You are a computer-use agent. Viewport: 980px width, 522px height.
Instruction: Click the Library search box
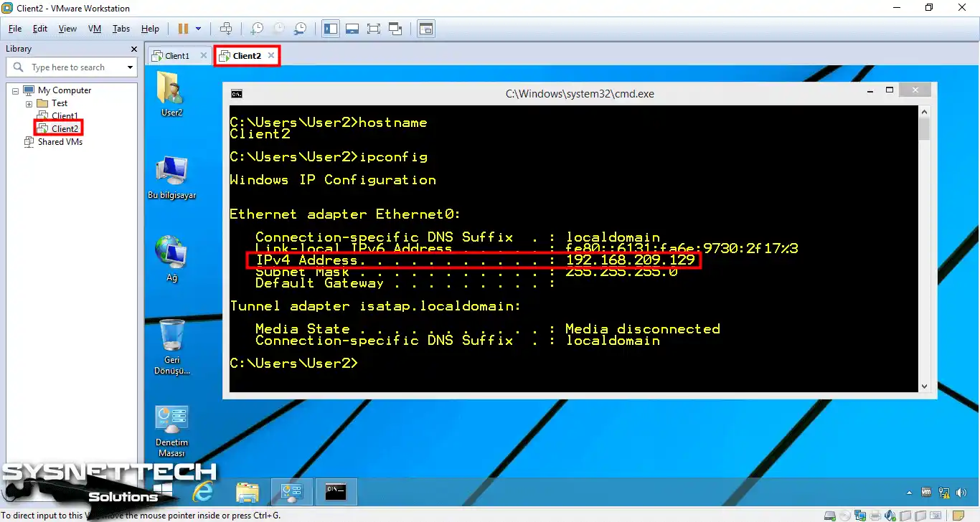tap(72, 67)
